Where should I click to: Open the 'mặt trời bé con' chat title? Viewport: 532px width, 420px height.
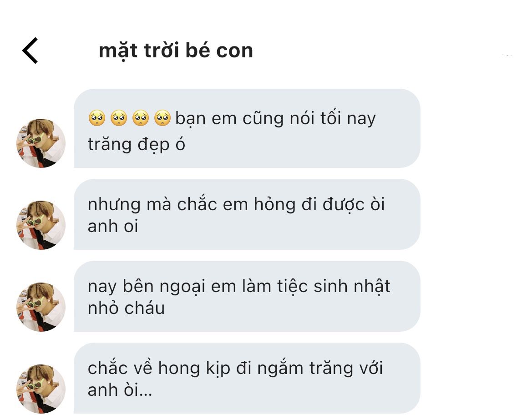point(176,51)
